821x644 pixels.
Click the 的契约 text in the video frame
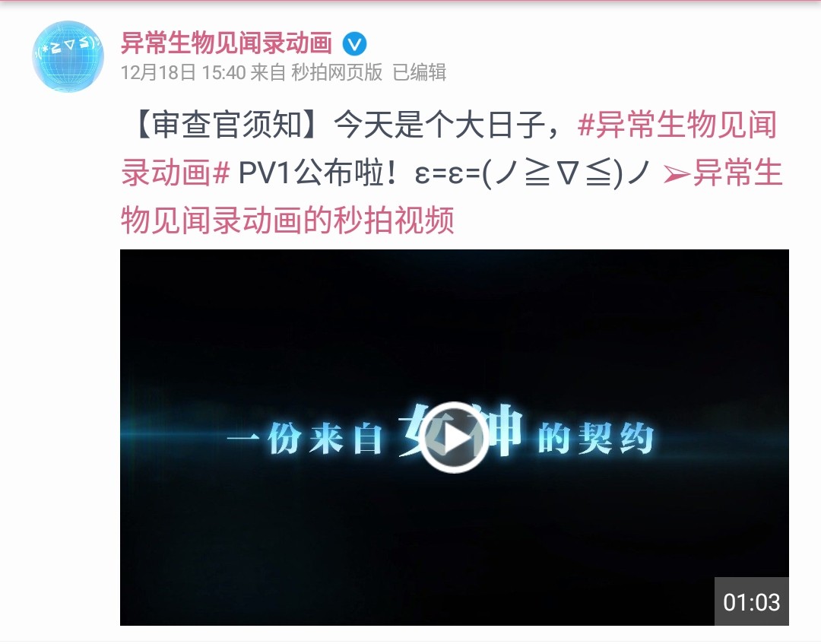click(x=596, y=439)
